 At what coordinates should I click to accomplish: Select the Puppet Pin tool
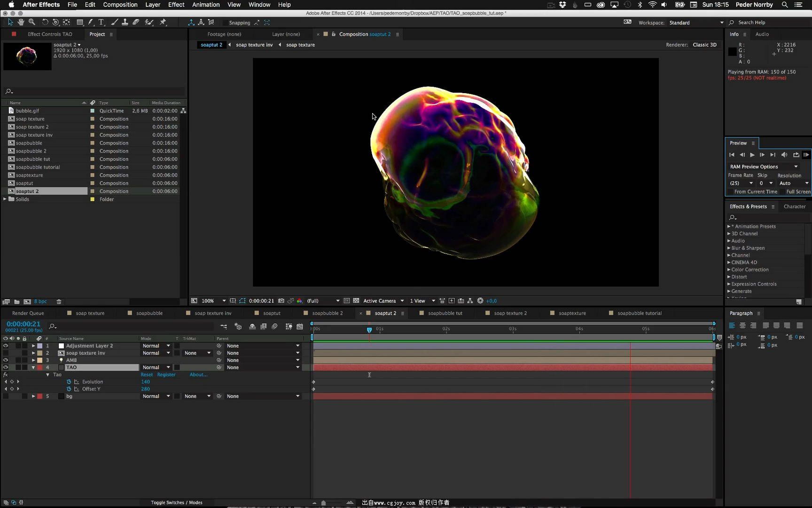[163, 22]
